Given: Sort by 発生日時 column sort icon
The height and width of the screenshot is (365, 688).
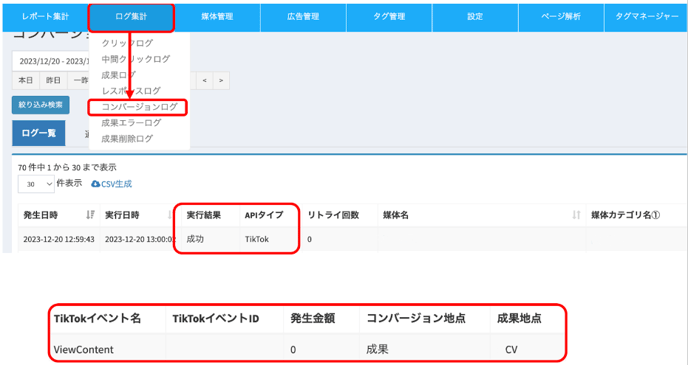Looking at the screenshot, I should point(90,215).
